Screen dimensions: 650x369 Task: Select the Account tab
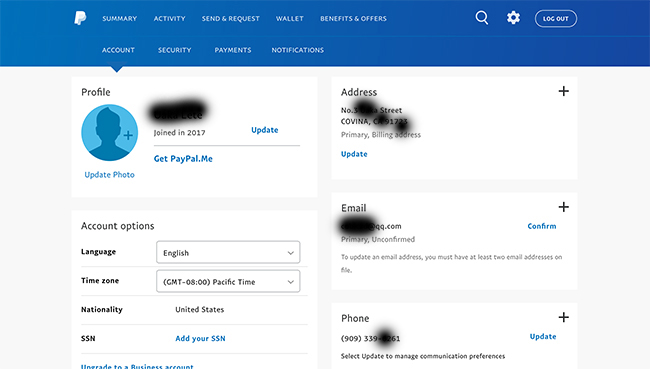[118, 50]
